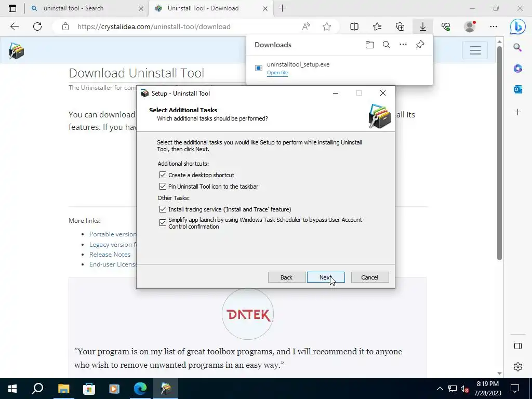The image size is (532, 399).
Task: Open Favorites list icon
Action: click(377, 26)
